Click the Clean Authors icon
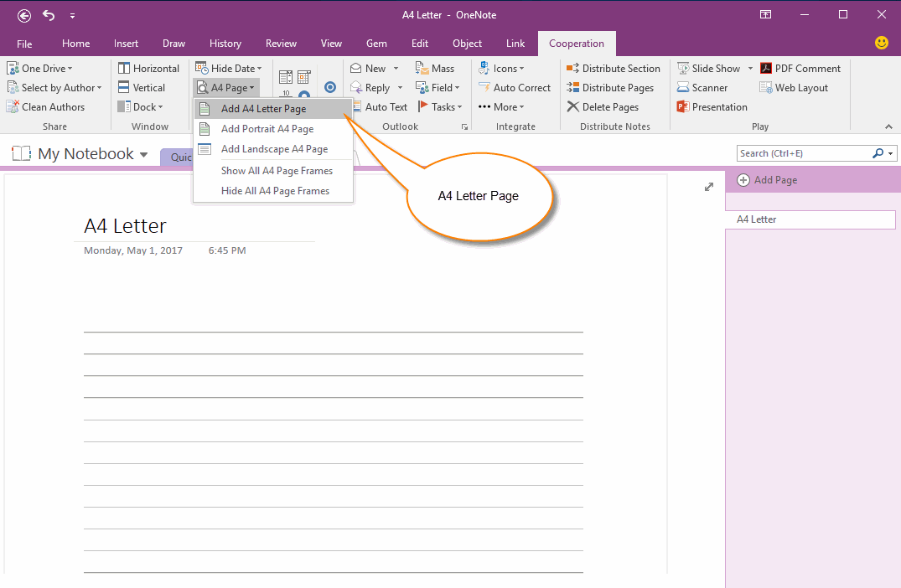901x588 pixels. point(13,107)
